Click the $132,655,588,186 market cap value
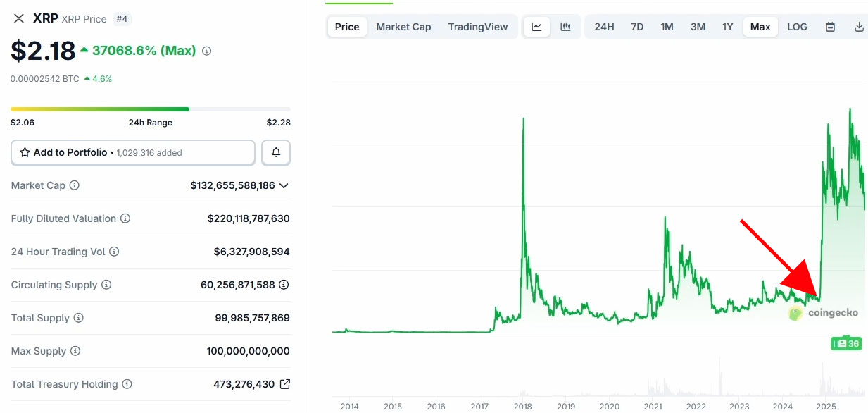The width and height of the screenshot is (868, 413). [x=232, y=185]
